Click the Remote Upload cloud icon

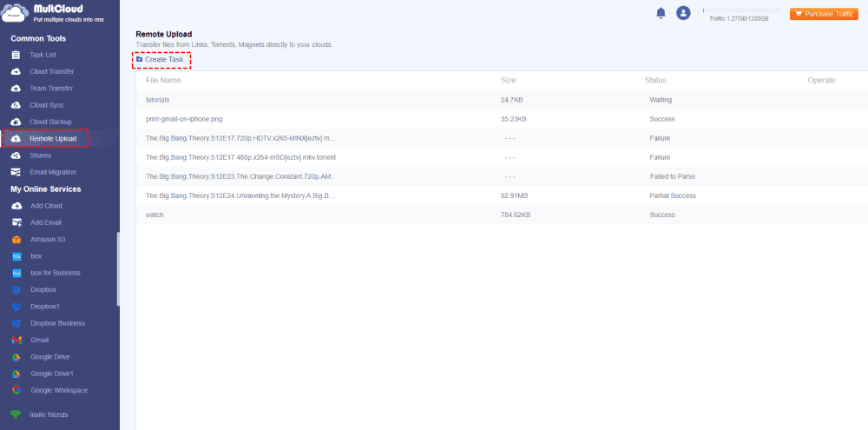pyautogui.click(x=16, y=138)
